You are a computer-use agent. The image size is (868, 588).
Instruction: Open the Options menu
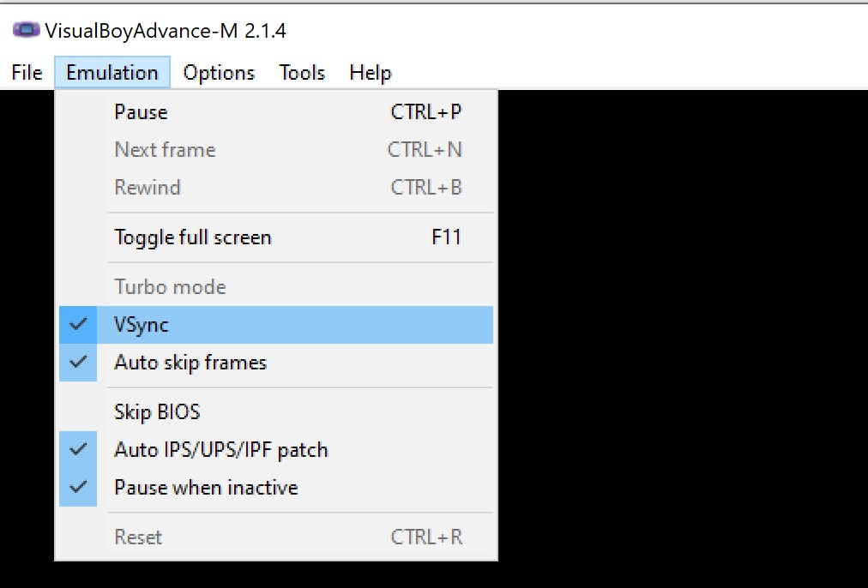218,73
